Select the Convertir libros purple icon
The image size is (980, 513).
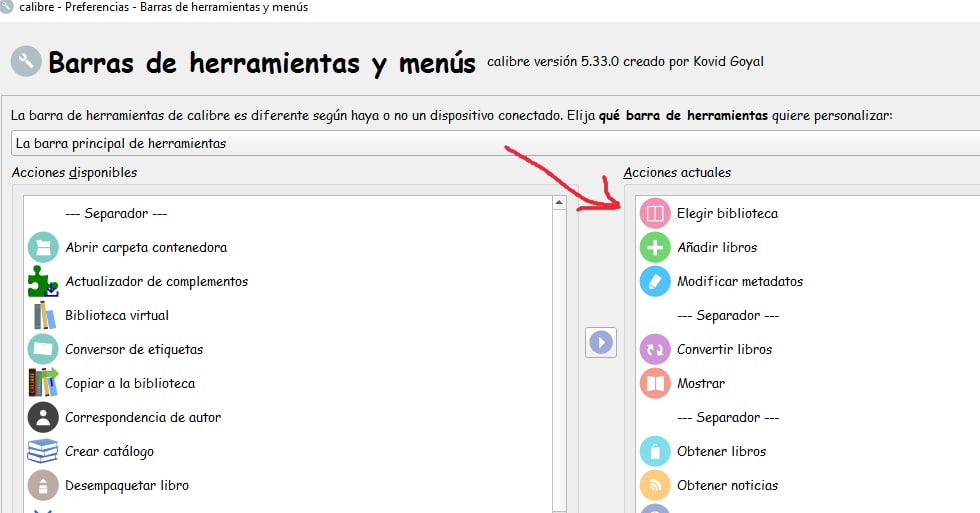654,349
